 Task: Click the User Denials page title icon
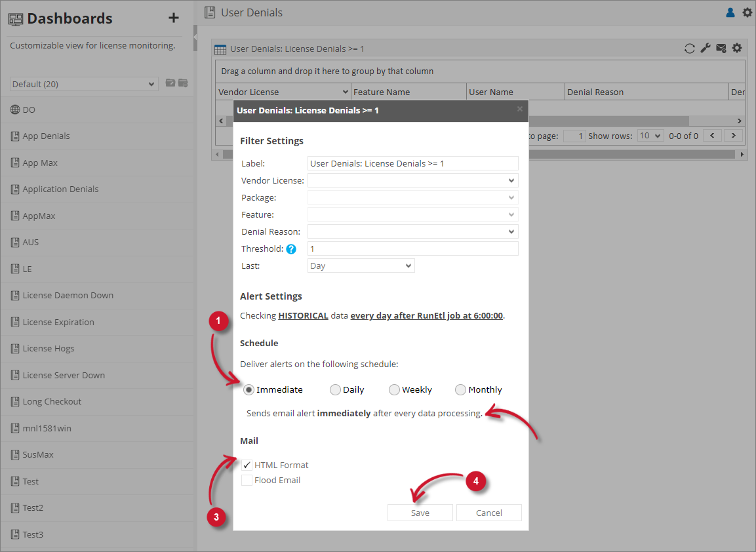(210, 12)
